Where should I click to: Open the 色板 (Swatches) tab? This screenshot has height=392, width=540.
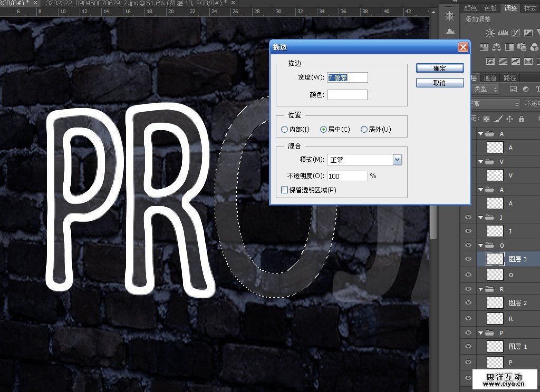(x=491, y=8)
